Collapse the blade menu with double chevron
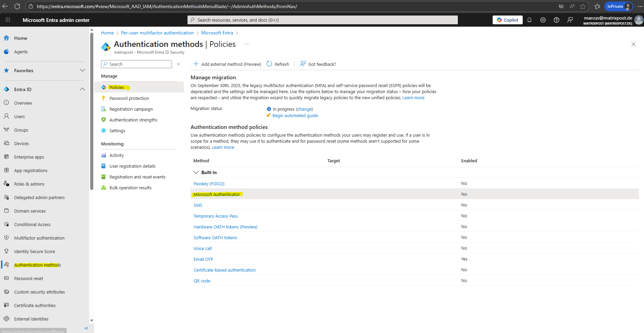The height and width of the screenshot is (333, 644). tap(178, 64)
